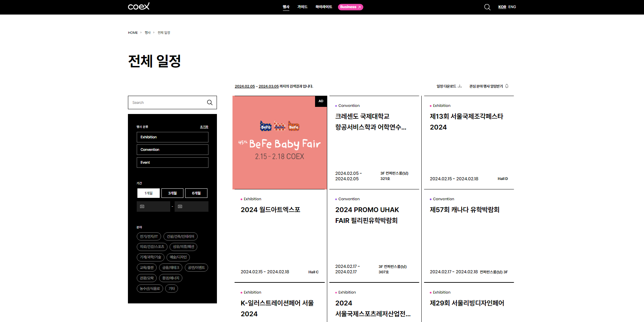Open 2024 PROMO UHAK FAIR event card

coord(374,236)
